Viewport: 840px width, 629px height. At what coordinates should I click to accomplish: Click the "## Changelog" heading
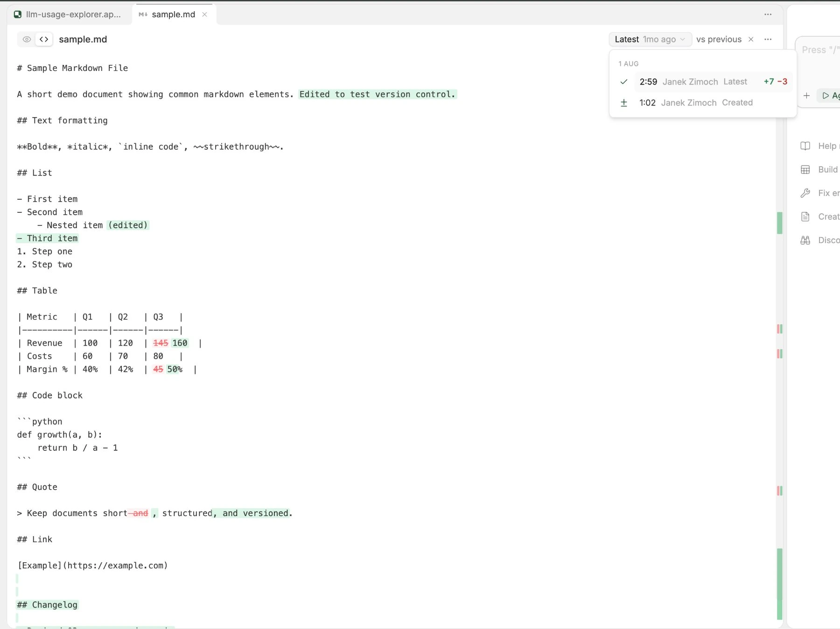coord(47,605)
